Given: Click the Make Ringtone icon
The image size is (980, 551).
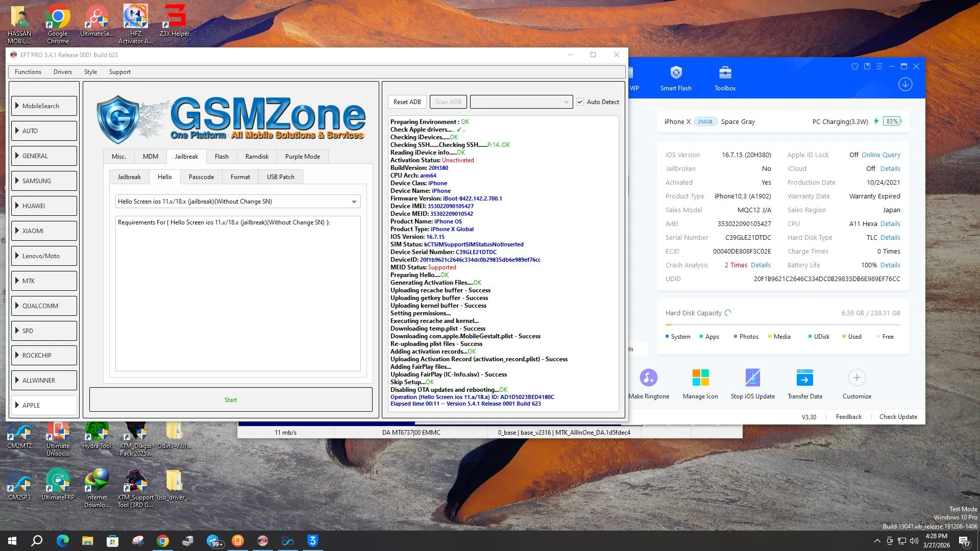Looking at the screenshot, I should [648, 378].
